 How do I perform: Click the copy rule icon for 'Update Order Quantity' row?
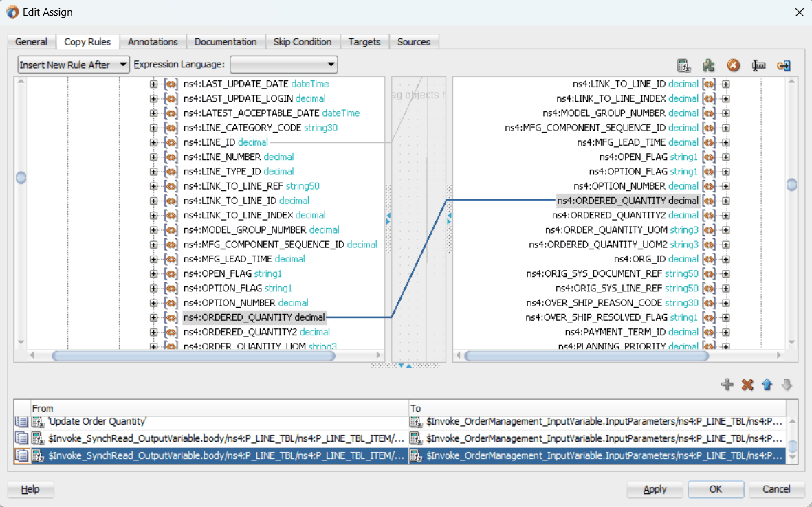coord(21,422)
